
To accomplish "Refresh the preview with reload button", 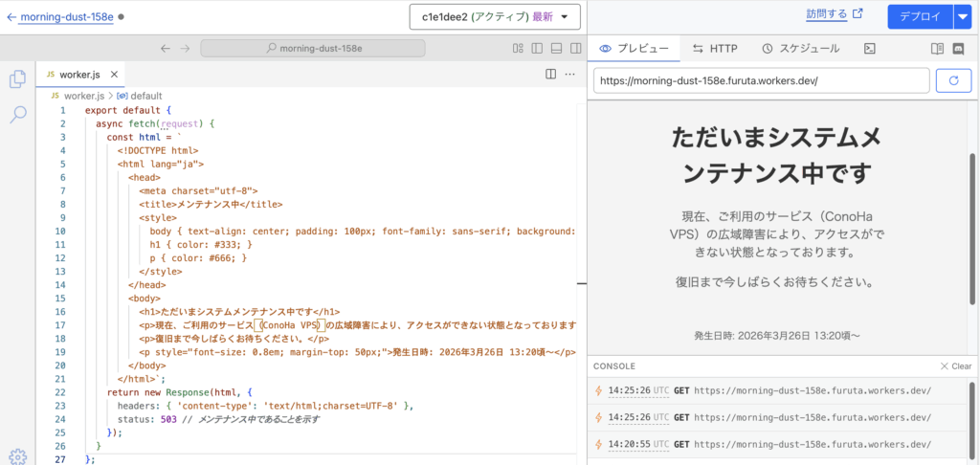I will 953,80.
